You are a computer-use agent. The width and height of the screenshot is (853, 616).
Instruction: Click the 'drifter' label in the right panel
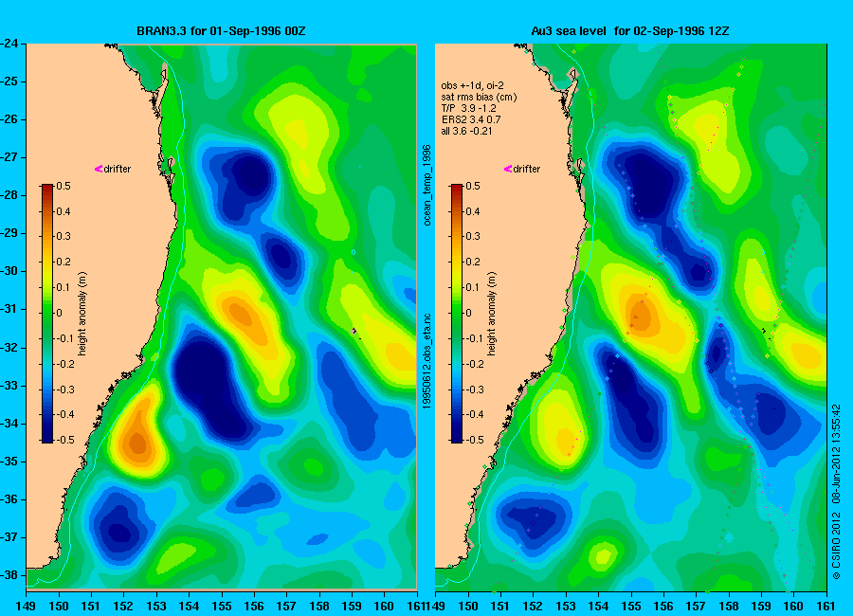tap(527, 169)
